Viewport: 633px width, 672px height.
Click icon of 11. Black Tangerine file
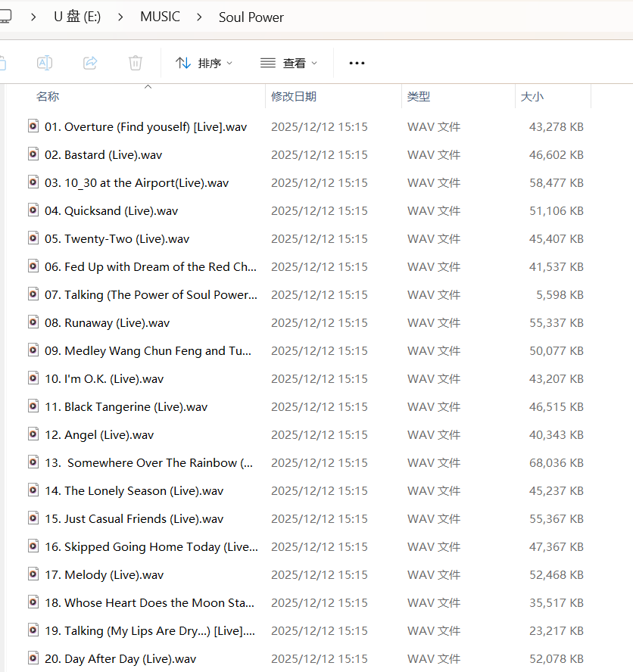click(33, 406)
